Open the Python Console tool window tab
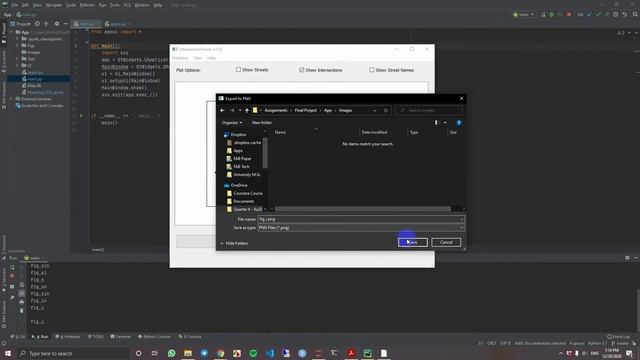This screenshot has width=640, height=360. 154,337
